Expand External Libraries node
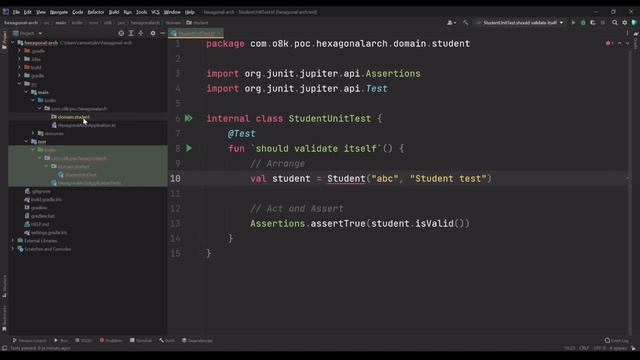The width and height of the screenshot is (640, 360). click(13, 240)
